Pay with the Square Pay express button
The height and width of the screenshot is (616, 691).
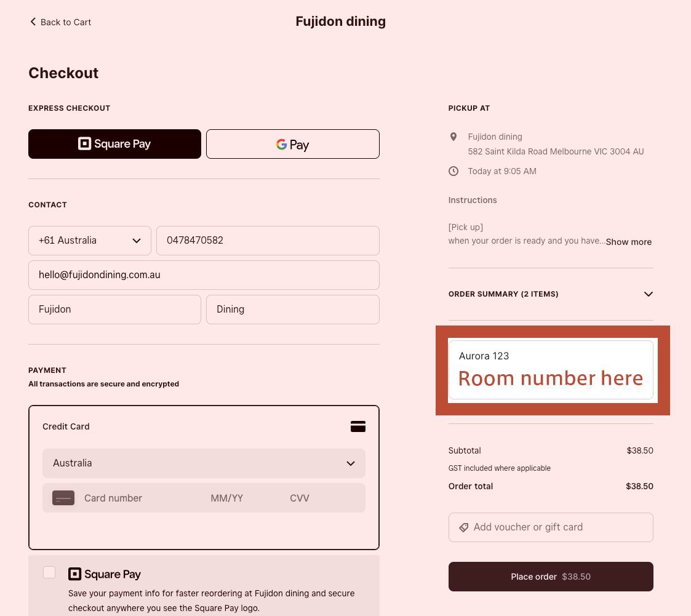point(114,144)
